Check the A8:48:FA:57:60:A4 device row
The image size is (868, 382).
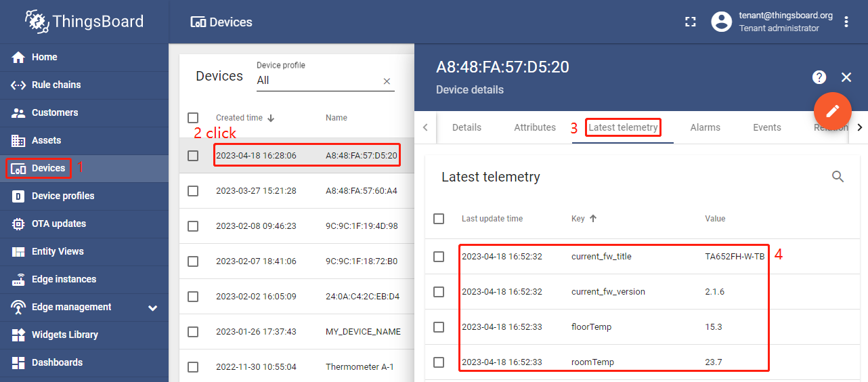coord(193,191)
